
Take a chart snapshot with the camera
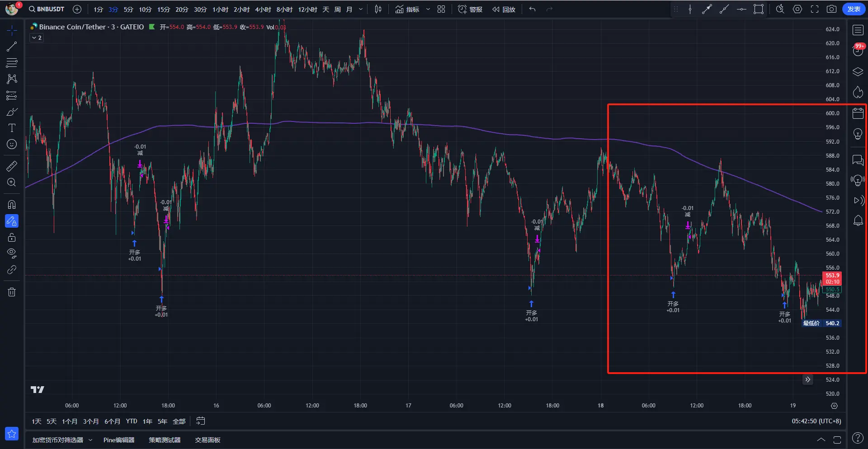[x=831, y=9]
